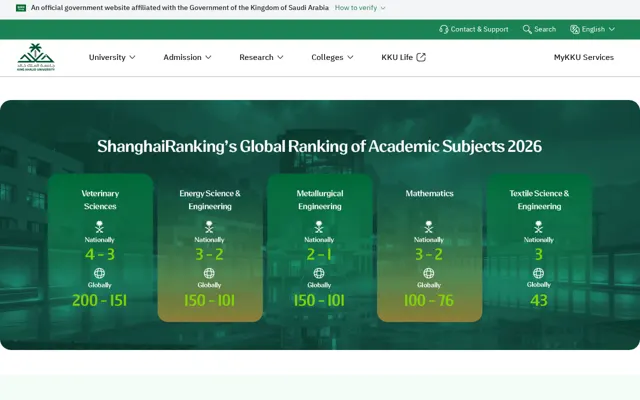Click the King Khalid University logo
Viewport: 640px width, 400px height.
coord(36,57)
